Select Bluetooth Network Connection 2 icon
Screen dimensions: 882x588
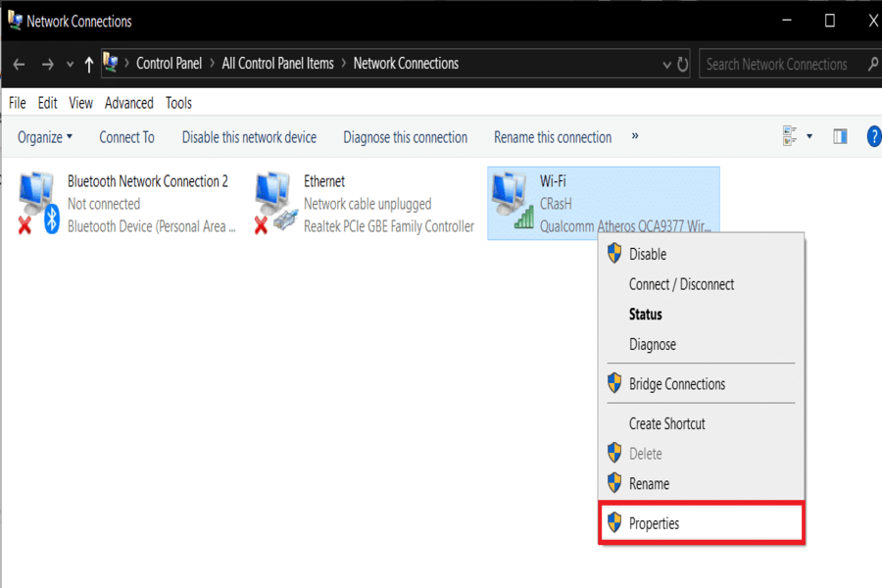point(39,203)
